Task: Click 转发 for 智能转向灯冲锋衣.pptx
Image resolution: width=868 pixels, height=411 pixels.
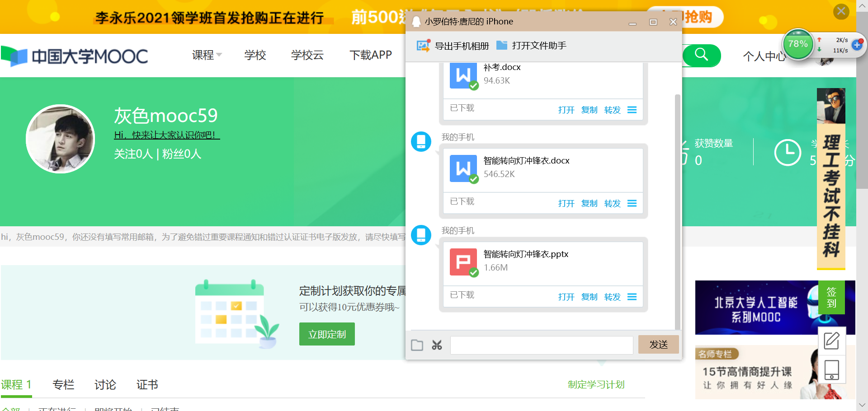Action: tap(612, 297)
